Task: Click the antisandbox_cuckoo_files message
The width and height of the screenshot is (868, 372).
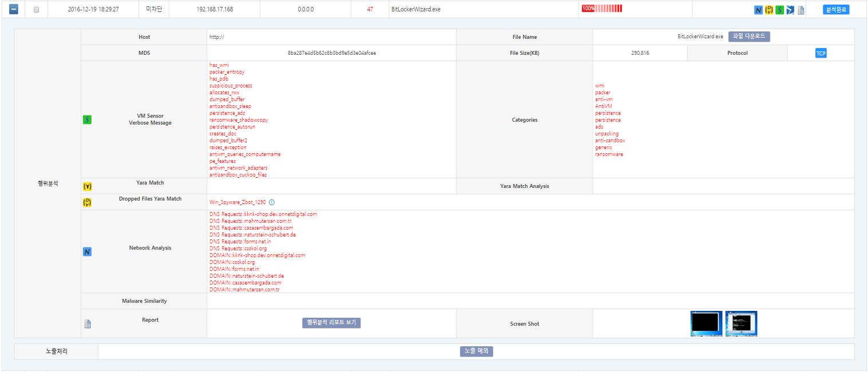Action: (238, 175)
